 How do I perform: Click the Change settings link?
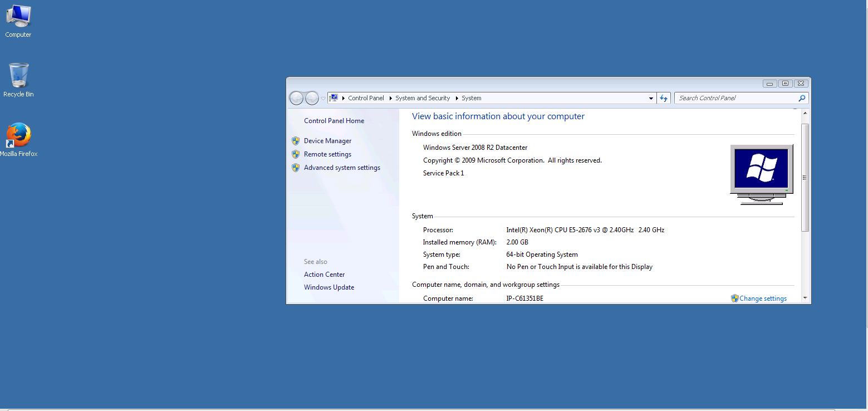click(x=763, y=299)
